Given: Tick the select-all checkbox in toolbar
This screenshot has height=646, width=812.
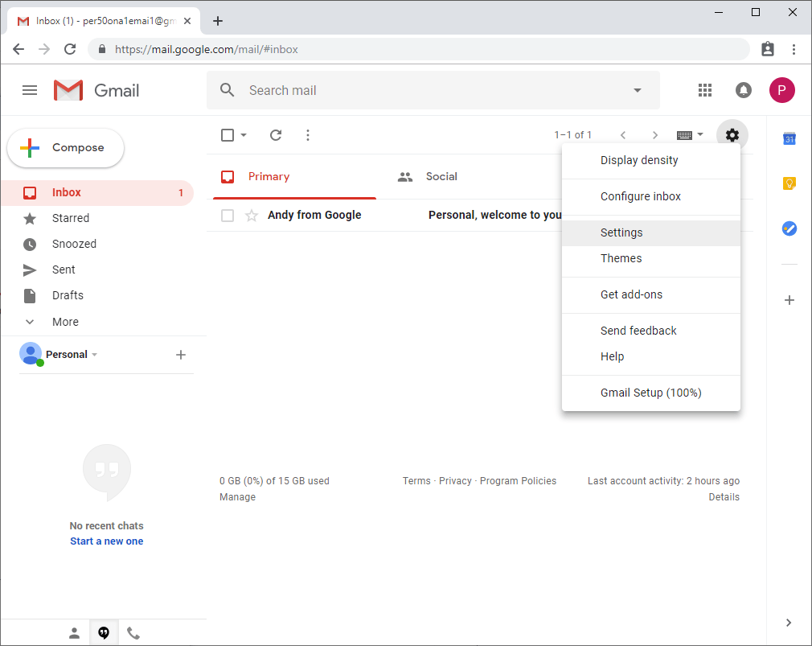Looking at the screenshot, I should point(228,135).
